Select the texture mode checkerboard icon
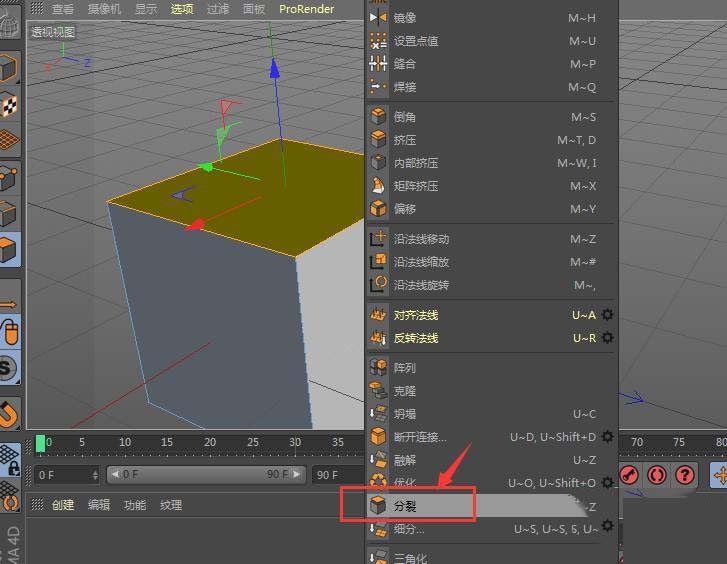This screenshot has width=727, height=564. pyautogui.click(x=9, y=105)
